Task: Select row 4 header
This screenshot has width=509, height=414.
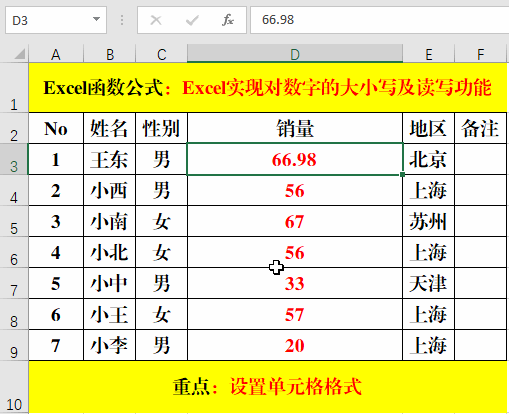Action: point(14,190)
